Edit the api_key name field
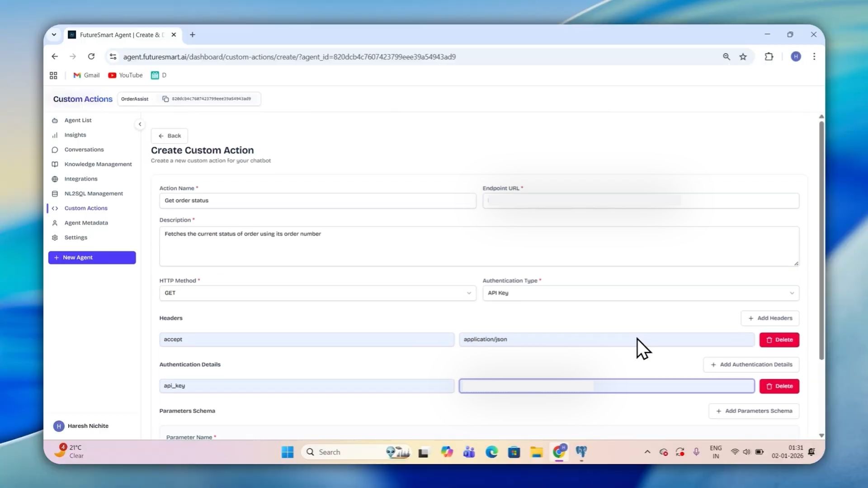 [307, 386]
